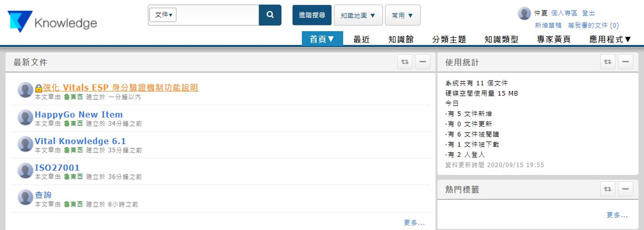Screen dimensions: 644x230
Task: Open the 文件 search type dropdown
Action: pyautogui.click(x=163, y=15)
